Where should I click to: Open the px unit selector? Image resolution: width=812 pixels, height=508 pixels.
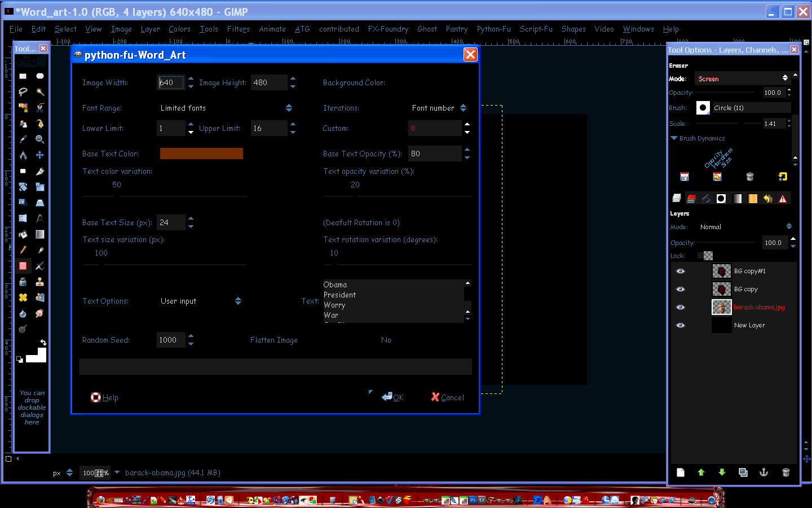[x=63, y=473]
